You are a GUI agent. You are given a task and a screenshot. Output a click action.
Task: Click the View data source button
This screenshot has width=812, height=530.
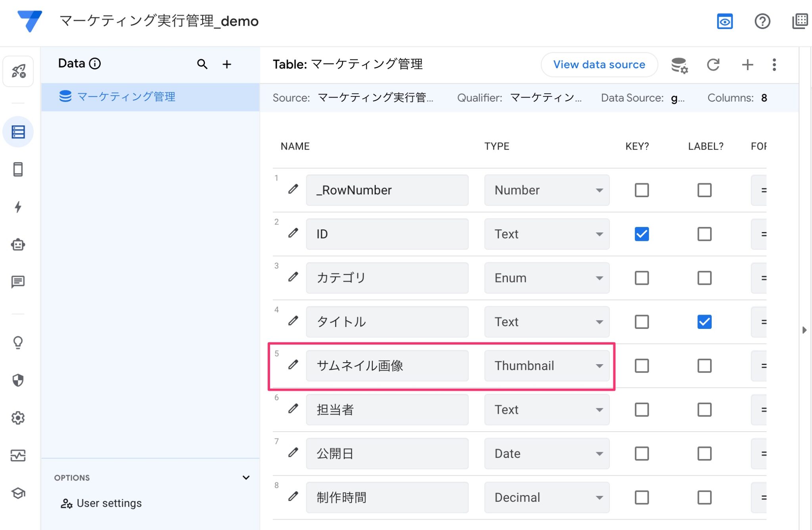(x=599, y=64)
